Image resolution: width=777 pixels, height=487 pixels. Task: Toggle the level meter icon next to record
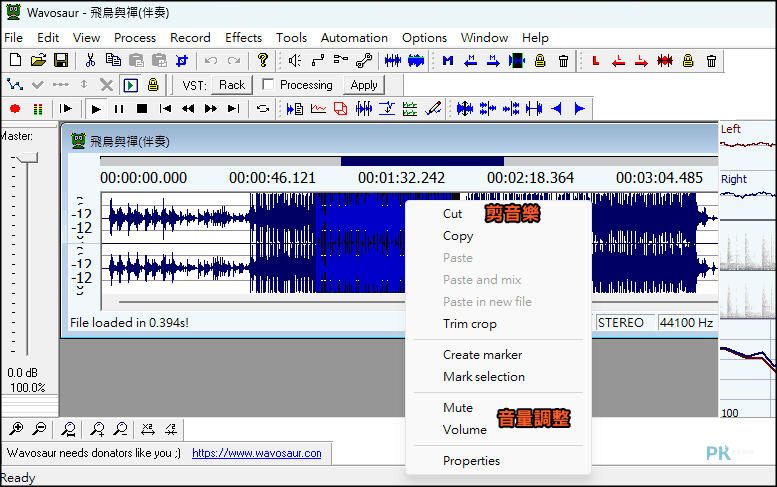38,108
